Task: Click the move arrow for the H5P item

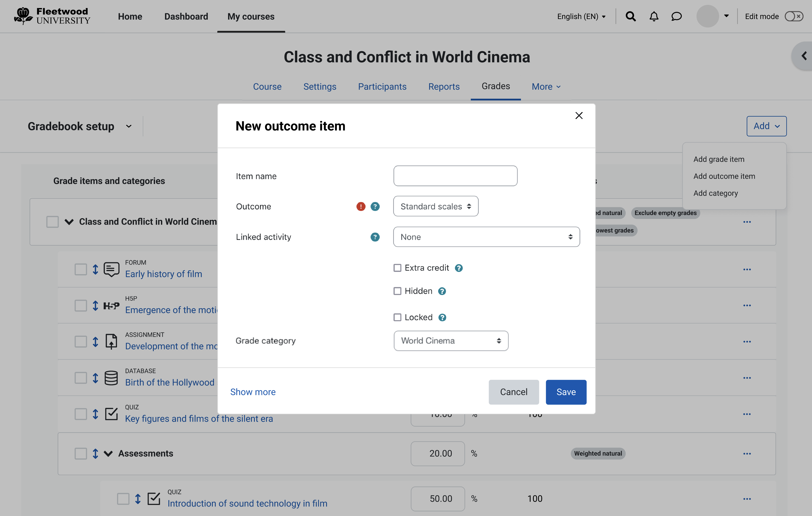Action: click(95, 305)
